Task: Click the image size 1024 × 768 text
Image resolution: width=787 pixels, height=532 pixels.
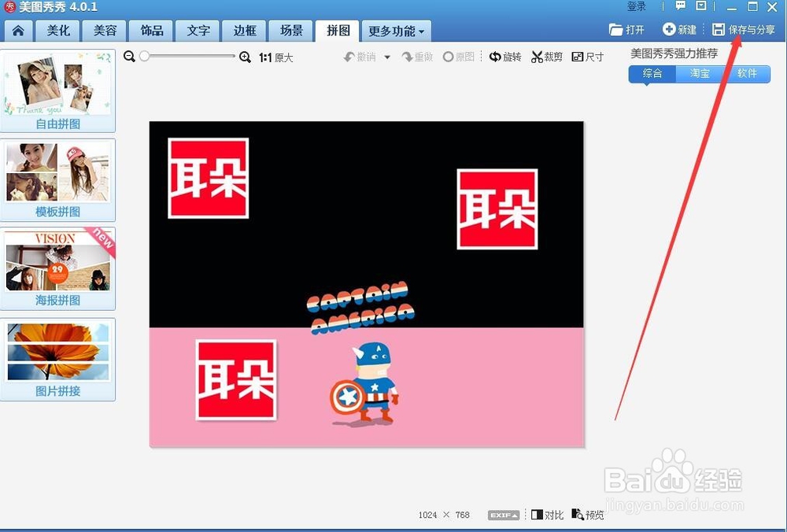Action: click(x=444, y=515)
